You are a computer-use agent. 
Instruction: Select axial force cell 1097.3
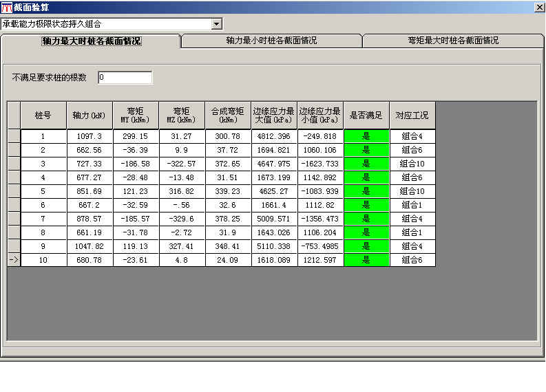(x=90, y=136)
